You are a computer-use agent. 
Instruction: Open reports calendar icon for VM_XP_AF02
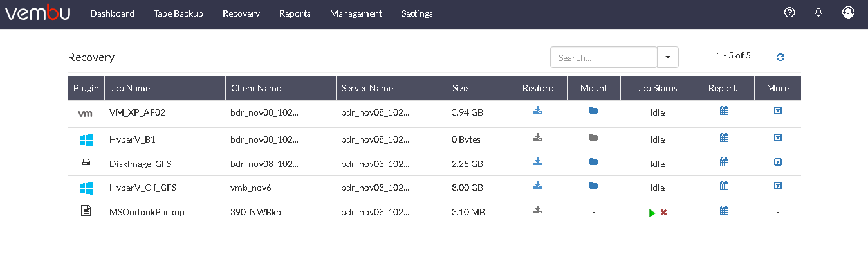[x=724, y=110]
